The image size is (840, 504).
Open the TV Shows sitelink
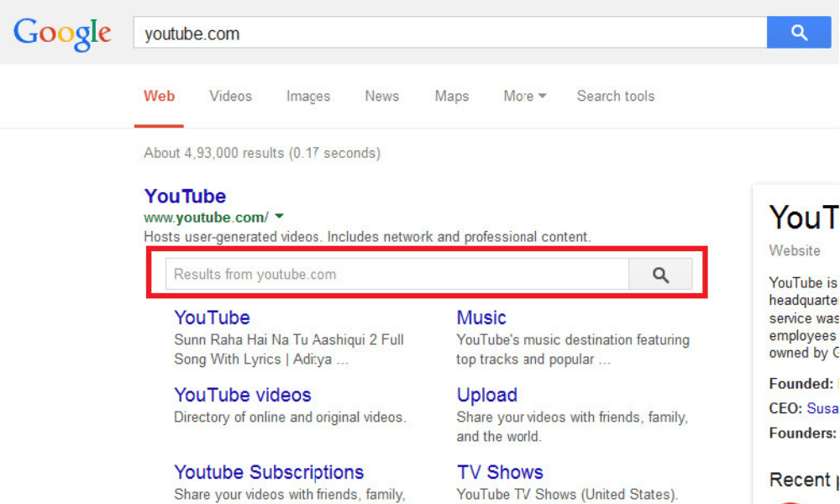500,472
